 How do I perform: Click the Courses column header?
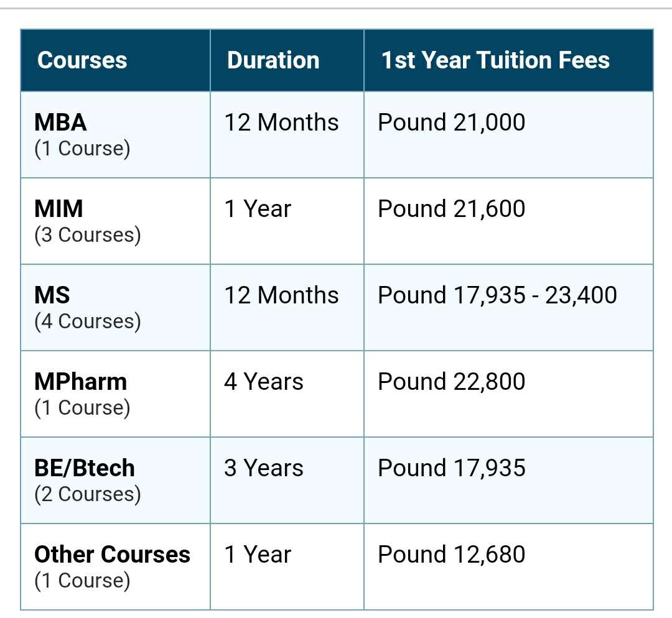pos(82,60)
